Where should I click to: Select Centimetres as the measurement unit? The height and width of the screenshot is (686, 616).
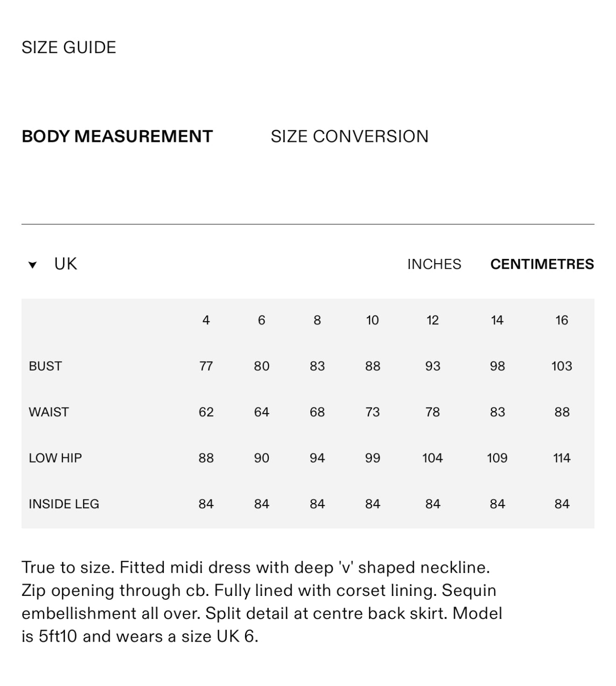pyautogui.click(x=542, y=264)
